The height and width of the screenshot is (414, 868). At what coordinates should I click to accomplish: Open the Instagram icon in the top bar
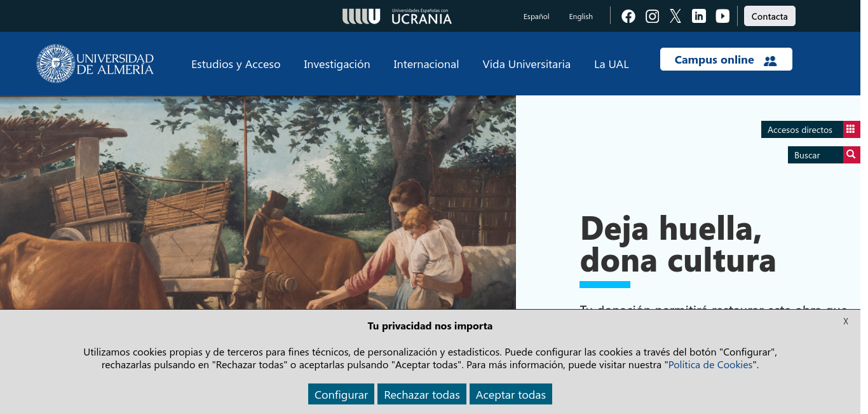click(x=652, y=17)
